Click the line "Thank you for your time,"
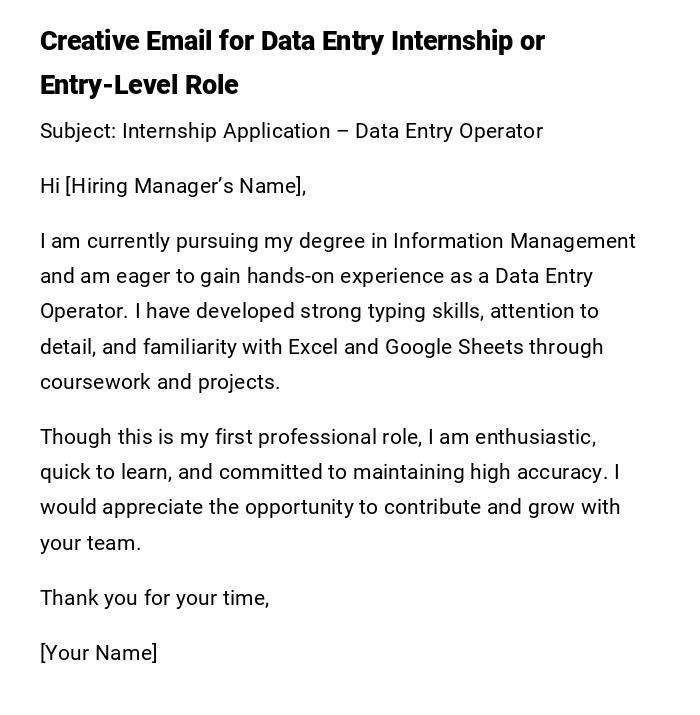The height and width of the screenshot is (715, 700). pyautogui.click(x=155, y=598)
